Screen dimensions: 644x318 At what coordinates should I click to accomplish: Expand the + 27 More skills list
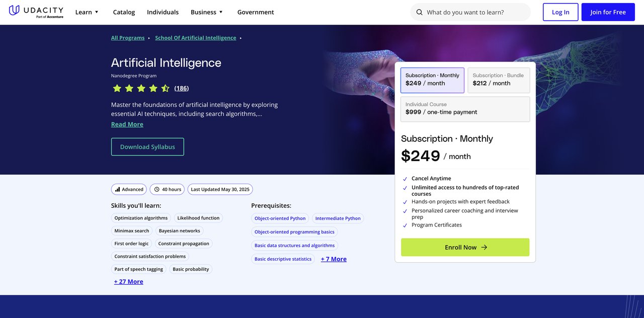tap(128, 281)
